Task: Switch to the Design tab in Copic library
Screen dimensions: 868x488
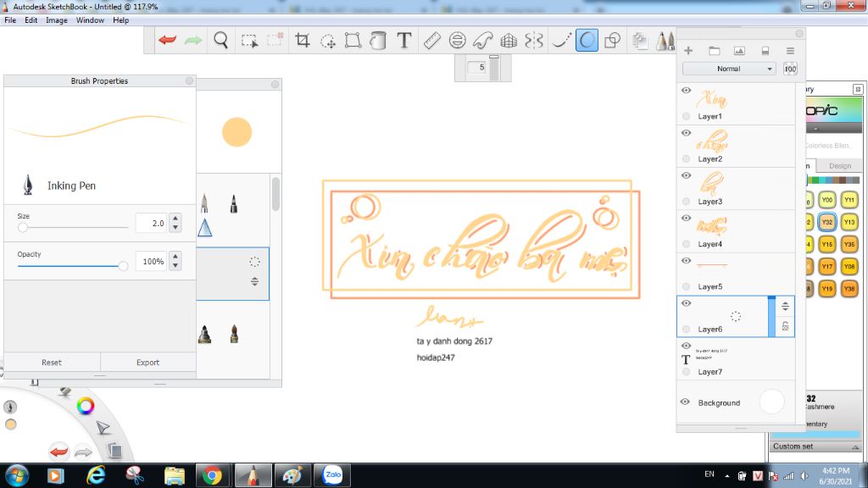Action: coord(840,165)
